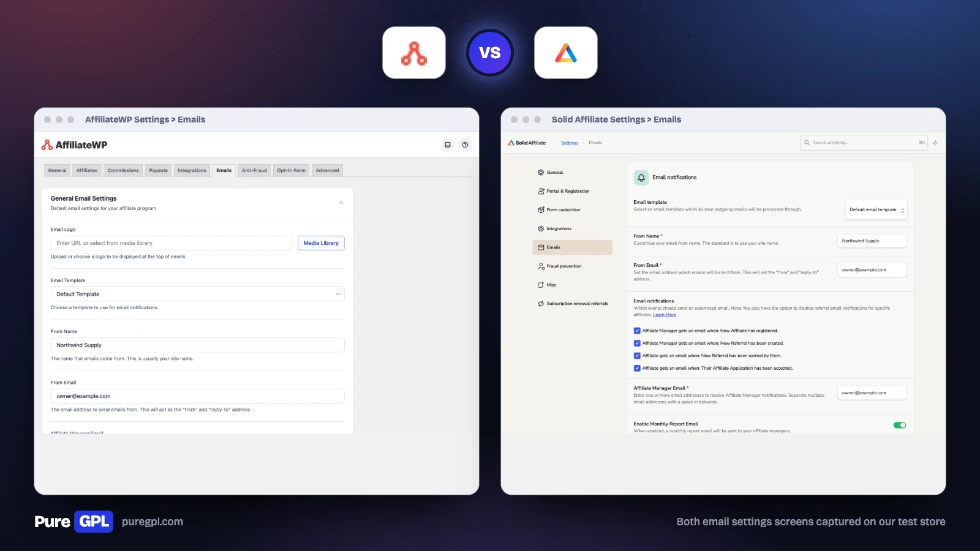Uncheck New Referral has been earned notification
This screenshot has width=980, height=551.
(x=637, y=356)
